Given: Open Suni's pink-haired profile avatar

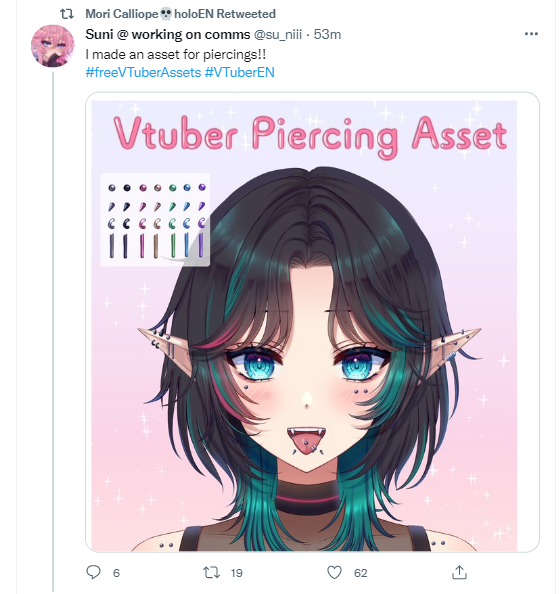Looking at the screenshot, I should (x=53, y=46).
